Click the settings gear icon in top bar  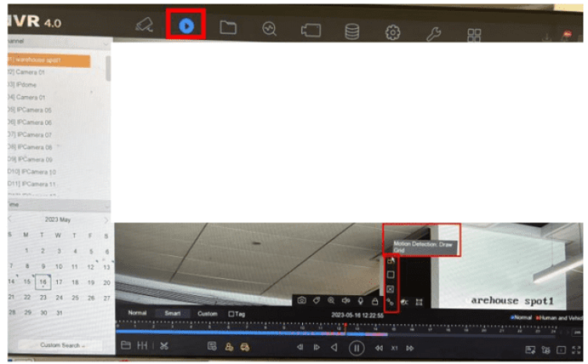point(393,32)
